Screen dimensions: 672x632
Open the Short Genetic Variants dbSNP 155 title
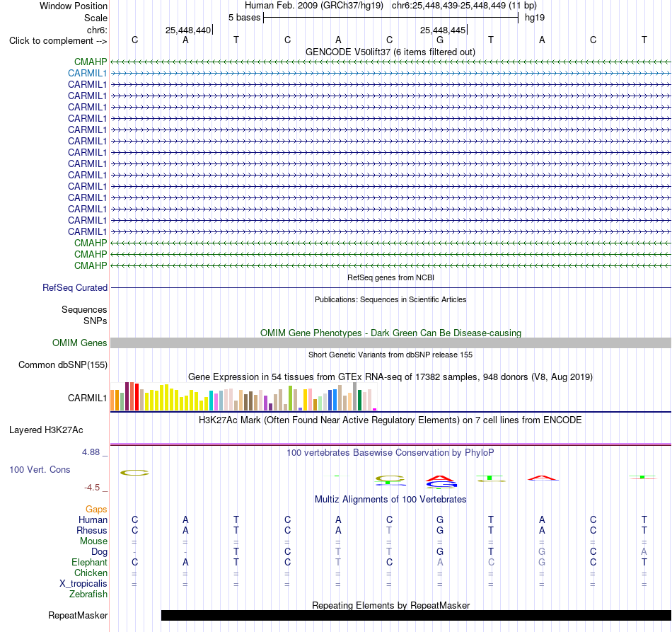390,355
